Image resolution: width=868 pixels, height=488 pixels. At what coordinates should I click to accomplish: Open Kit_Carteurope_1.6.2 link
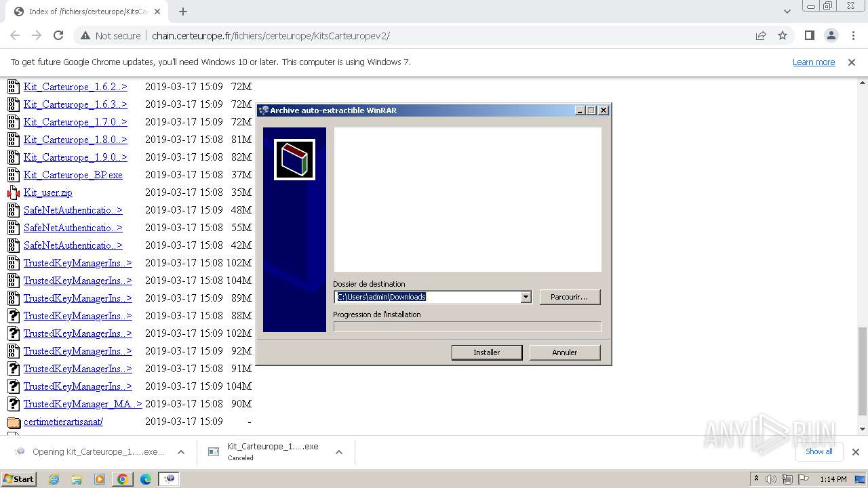click(x=75, y=87)
